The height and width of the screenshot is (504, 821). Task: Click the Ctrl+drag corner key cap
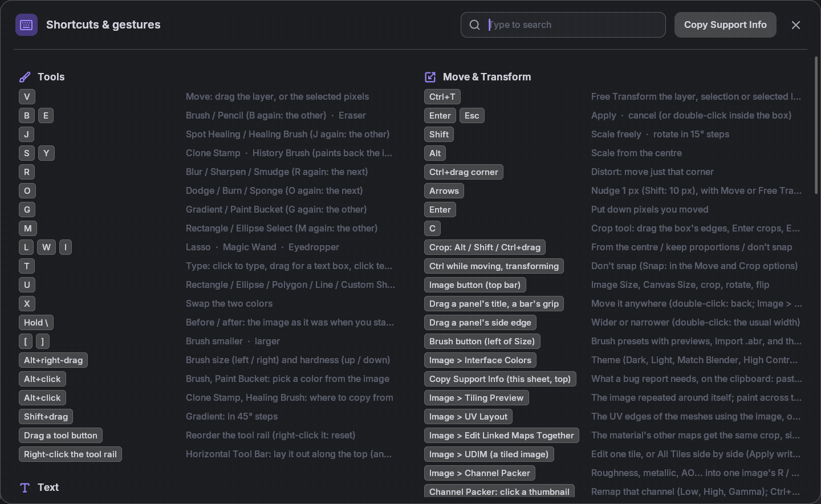tap(464, 172)
